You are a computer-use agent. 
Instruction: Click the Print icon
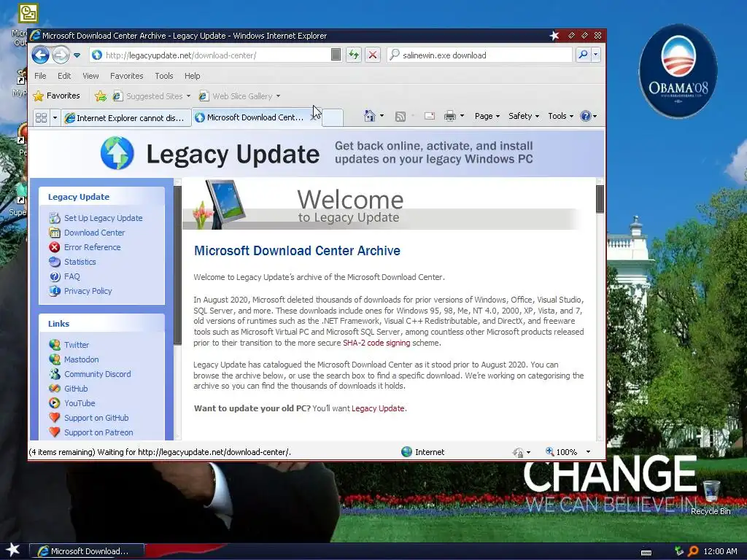(x=449, y=116)
